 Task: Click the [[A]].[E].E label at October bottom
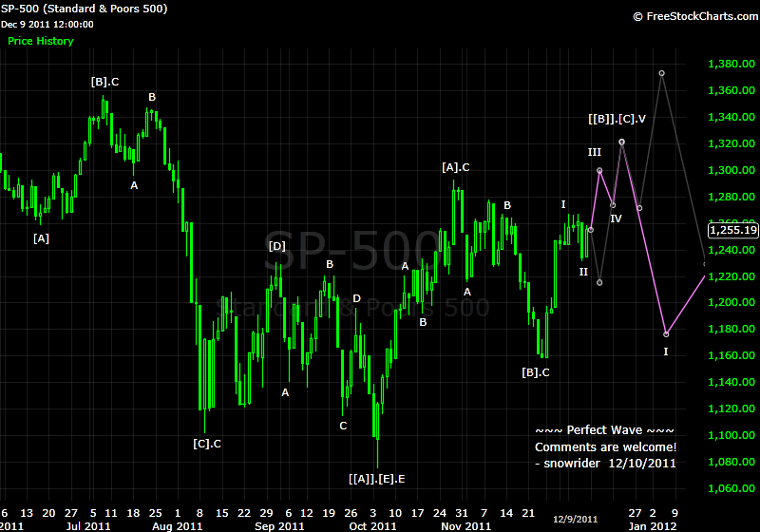[376, 479]
